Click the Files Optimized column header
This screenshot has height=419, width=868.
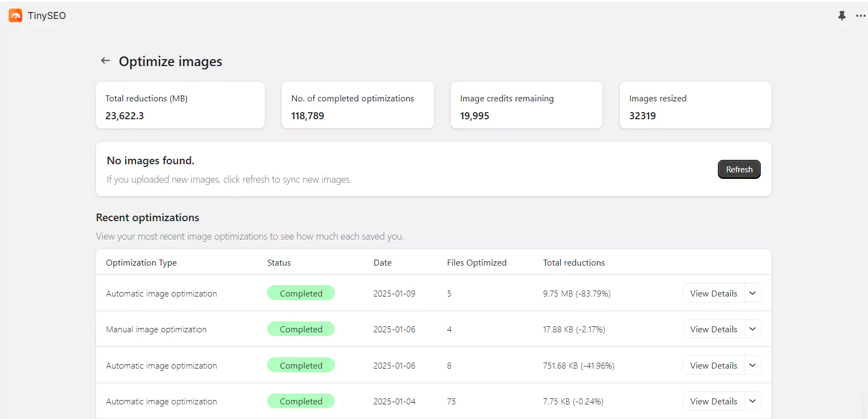point(476,263)
